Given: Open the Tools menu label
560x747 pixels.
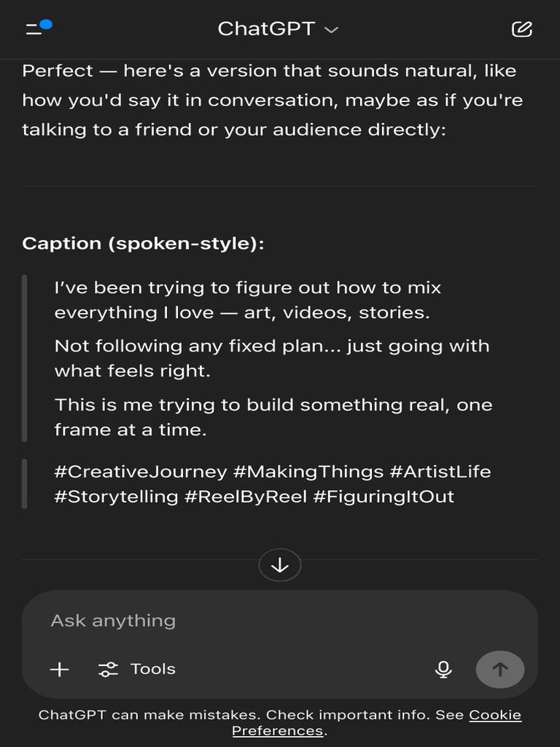Looking at the screenshot, I should (152, 669).
